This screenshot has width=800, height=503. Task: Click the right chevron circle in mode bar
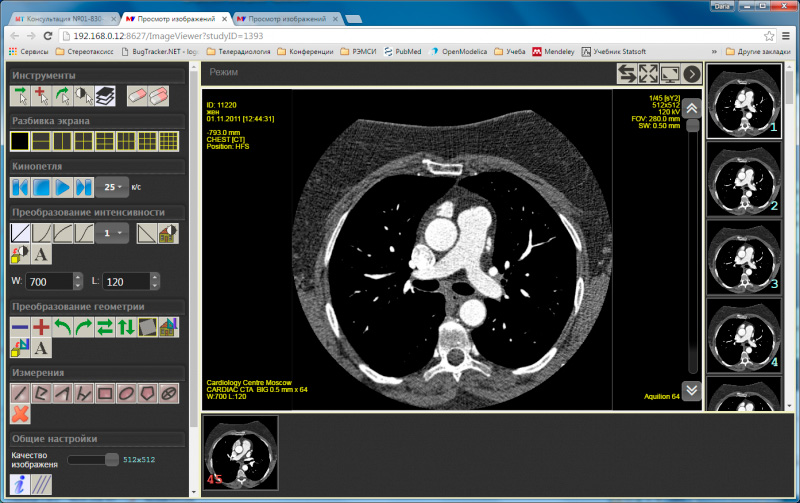coord(692,74)
